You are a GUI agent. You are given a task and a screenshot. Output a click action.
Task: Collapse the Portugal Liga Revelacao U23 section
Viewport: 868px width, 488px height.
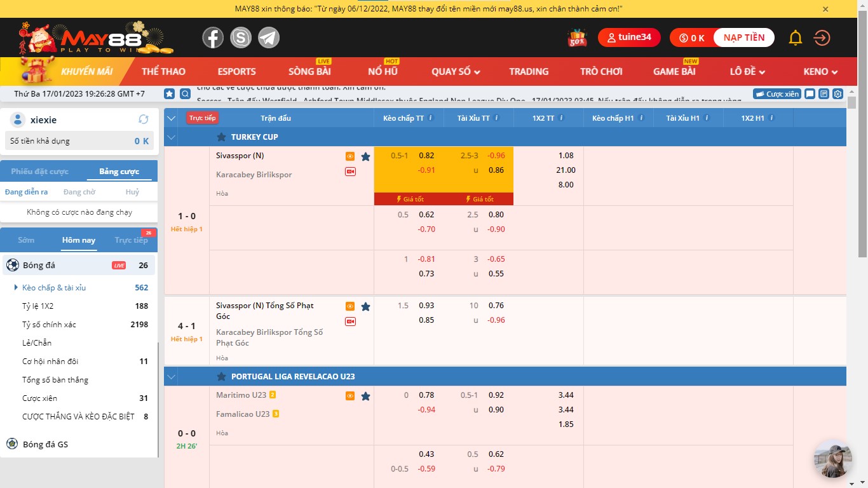(x=171, y=377)
